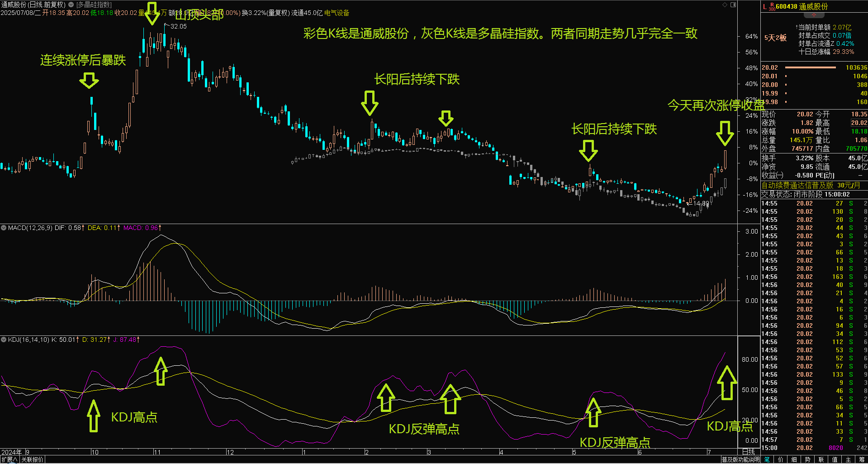Click KDJ(16,14,10) indicator label
Screen dimensions: 868x464
tap(28, 340)
